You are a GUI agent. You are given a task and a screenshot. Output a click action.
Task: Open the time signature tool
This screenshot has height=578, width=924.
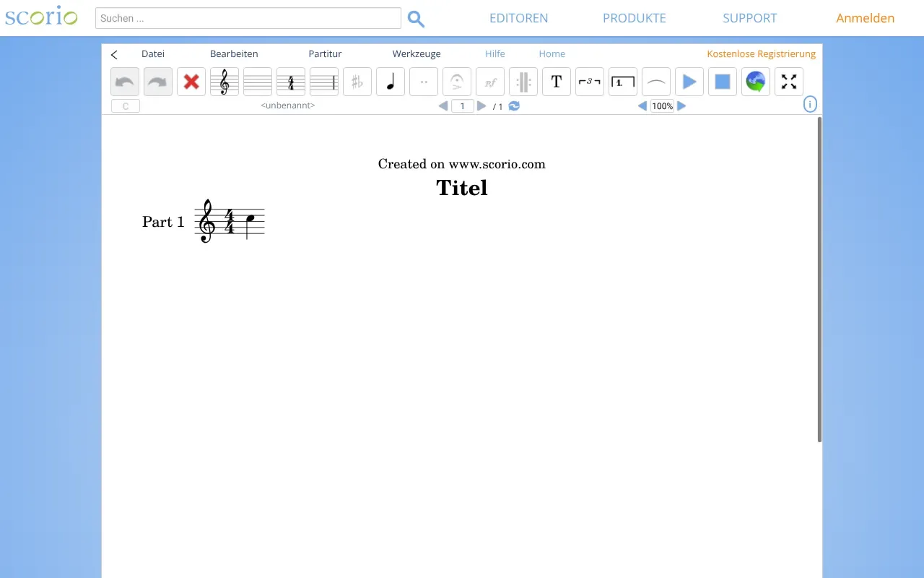(291, 82)
